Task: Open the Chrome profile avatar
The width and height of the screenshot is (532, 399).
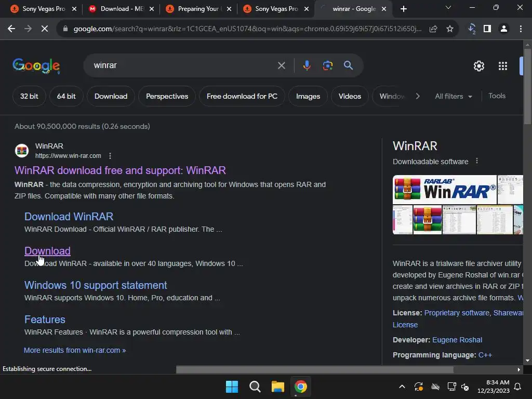Action: (x=504, y=29)
